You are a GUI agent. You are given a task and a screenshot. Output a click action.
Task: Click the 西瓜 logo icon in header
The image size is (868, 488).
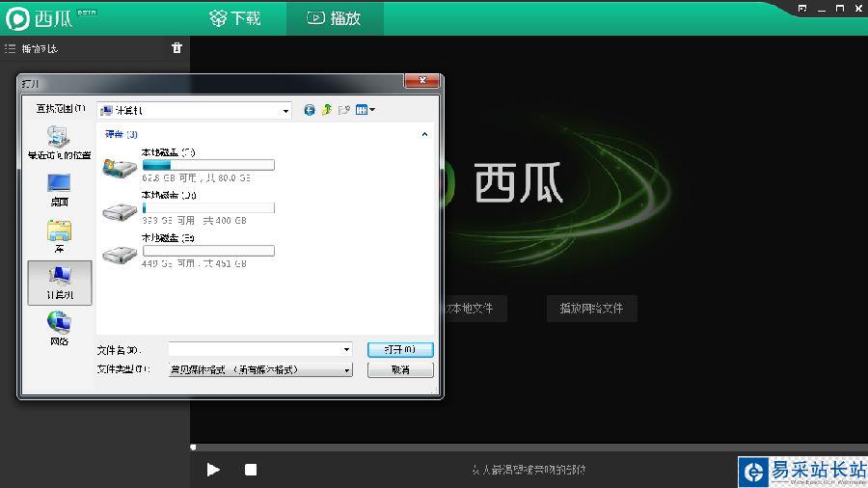pyautogui.click(x=17, y=18)
